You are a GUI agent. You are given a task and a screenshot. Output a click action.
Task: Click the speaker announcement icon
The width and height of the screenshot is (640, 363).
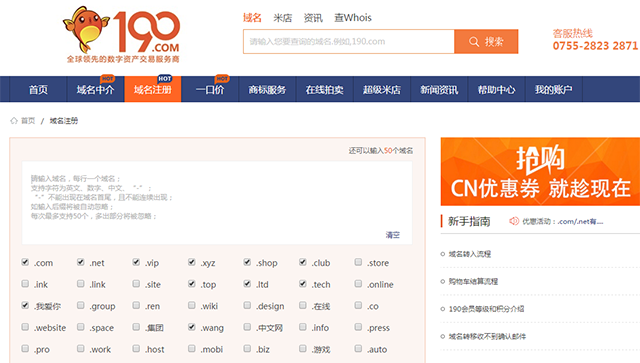coord(513,221)
